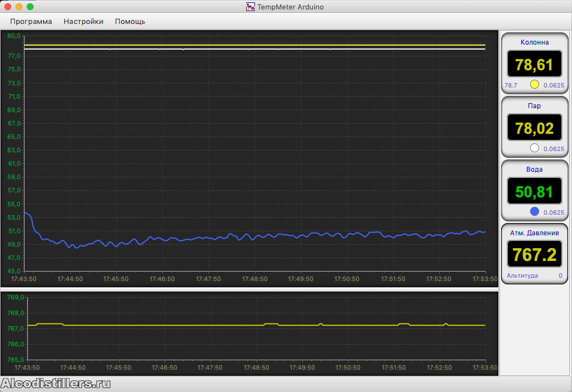Screen dimensions: 572x392
Task: Click the blue Вода color indicator
Action: coord(535,211)
